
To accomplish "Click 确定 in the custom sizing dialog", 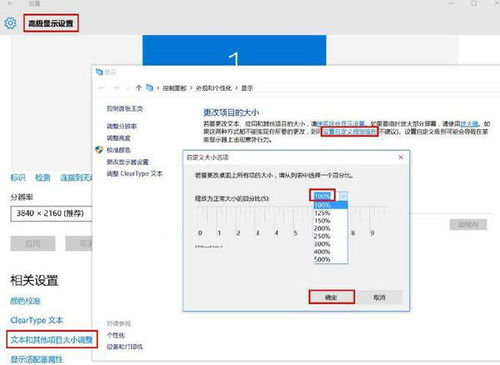I will 331,297.
